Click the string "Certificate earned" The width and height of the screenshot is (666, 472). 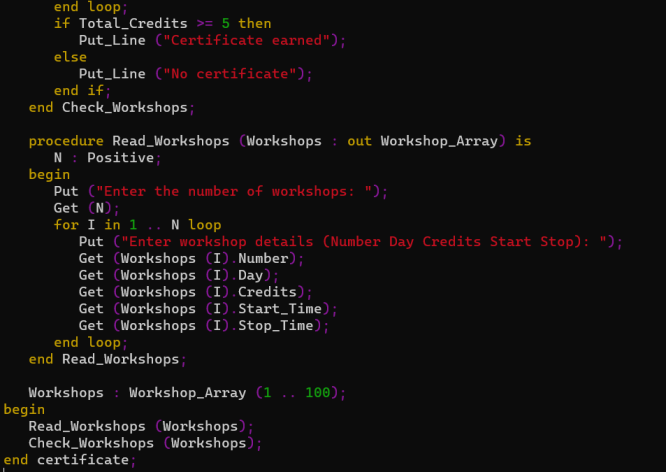pos(246,40)
